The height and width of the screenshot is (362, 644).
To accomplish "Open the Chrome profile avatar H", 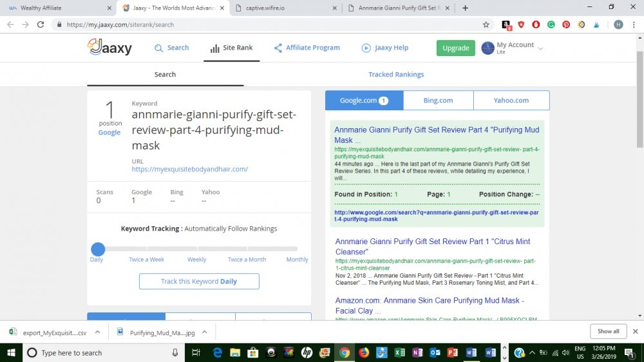I will (x=618, y=24).
